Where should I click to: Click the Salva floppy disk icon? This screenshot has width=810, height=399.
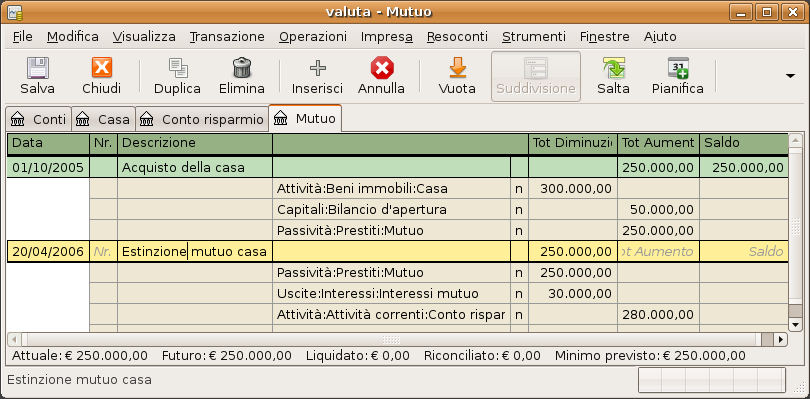(x=38, y=68)
